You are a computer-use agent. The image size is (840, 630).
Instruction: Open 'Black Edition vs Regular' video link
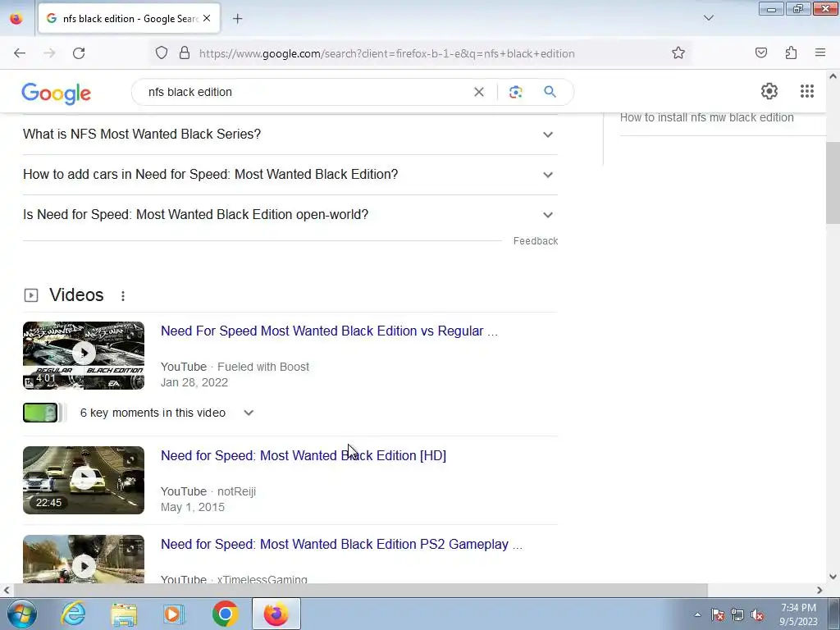pyautogui.click(x=329, y=331)
